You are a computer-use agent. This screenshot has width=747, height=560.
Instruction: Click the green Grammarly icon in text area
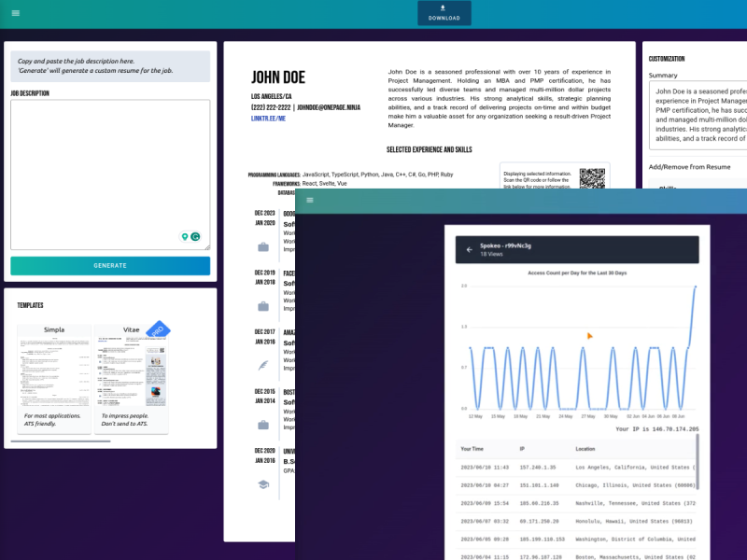tap(195, 237)
